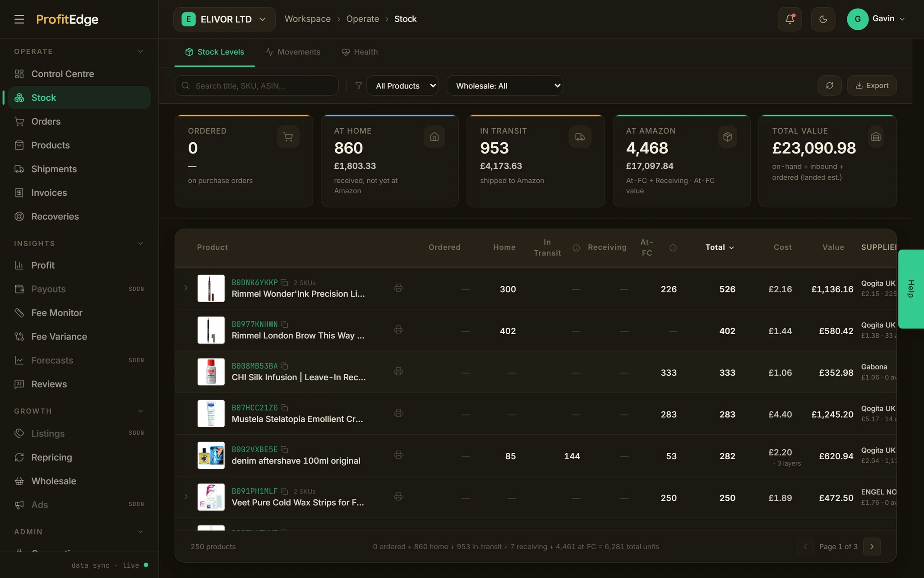Go to next page of products

(x=872, y=546)
